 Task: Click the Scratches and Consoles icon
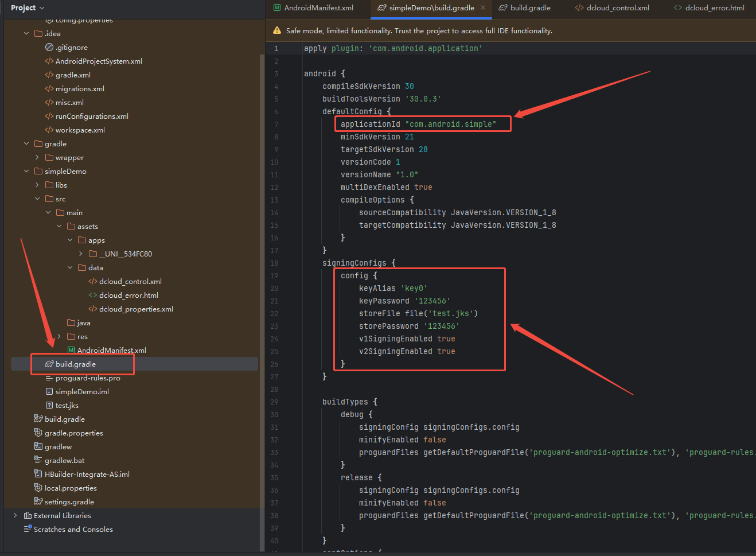pyautogui.click(x=28, y=530)
